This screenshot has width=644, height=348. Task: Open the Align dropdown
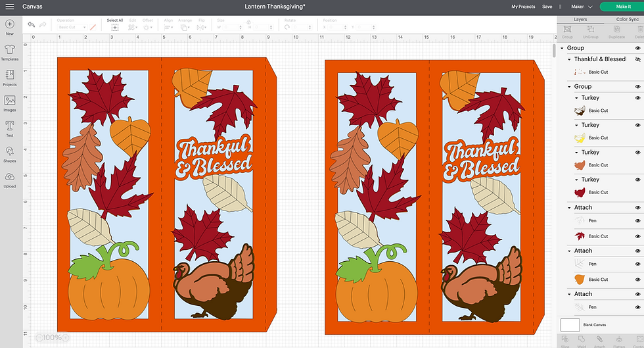click(x=168, y=27)
